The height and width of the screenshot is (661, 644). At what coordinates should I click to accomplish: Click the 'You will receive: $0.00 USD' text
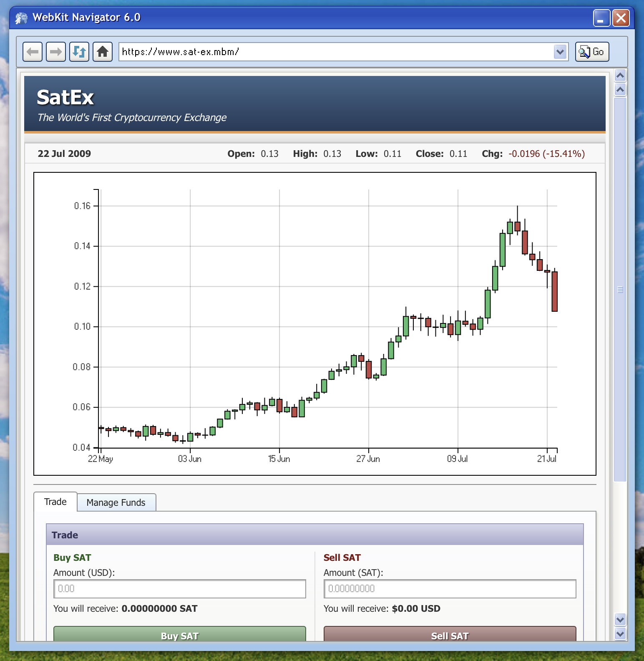click(x=382, y=608)
